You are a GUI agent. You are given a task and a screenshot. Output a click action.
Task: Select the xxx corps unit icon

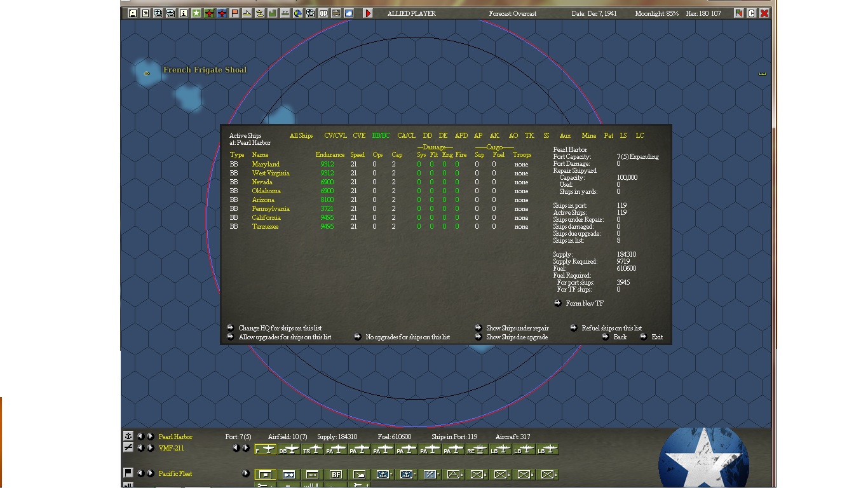click(312, 474)
